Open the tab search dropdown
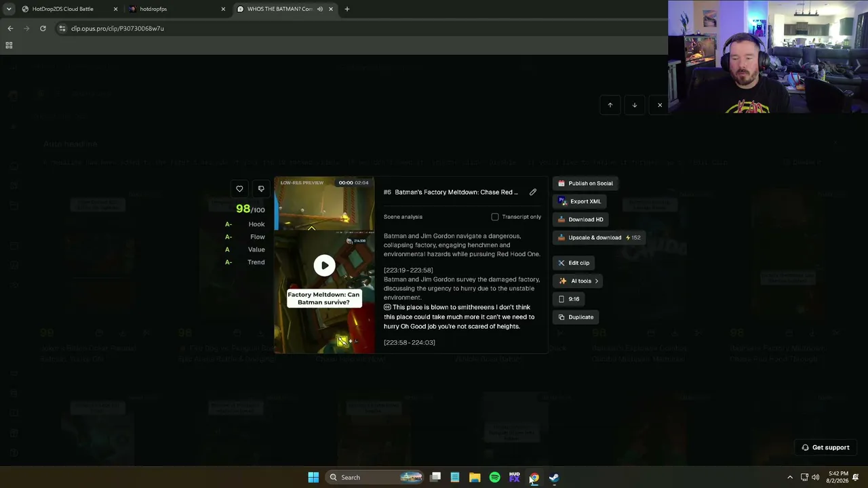The image size is (868, 488). pyautogui.click(x=8, y=9)
